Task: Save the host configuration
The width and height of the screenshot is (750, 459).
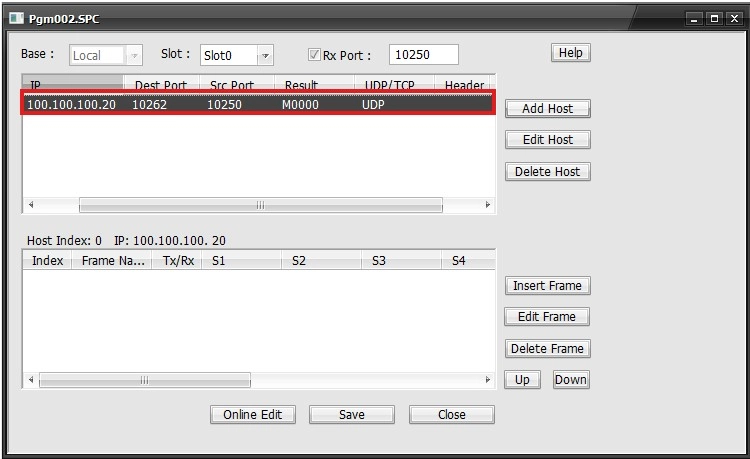Action: pos(352,415)
